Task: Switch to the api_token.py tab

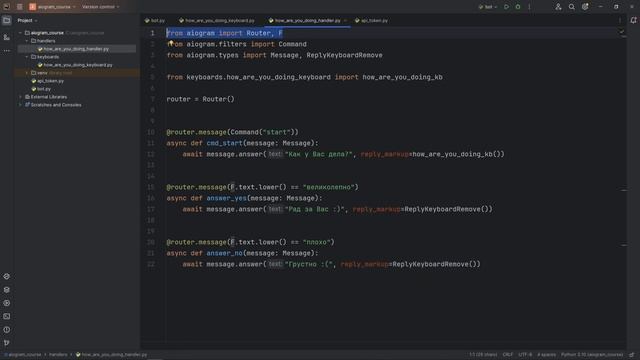Action: (x=371, y=20)
